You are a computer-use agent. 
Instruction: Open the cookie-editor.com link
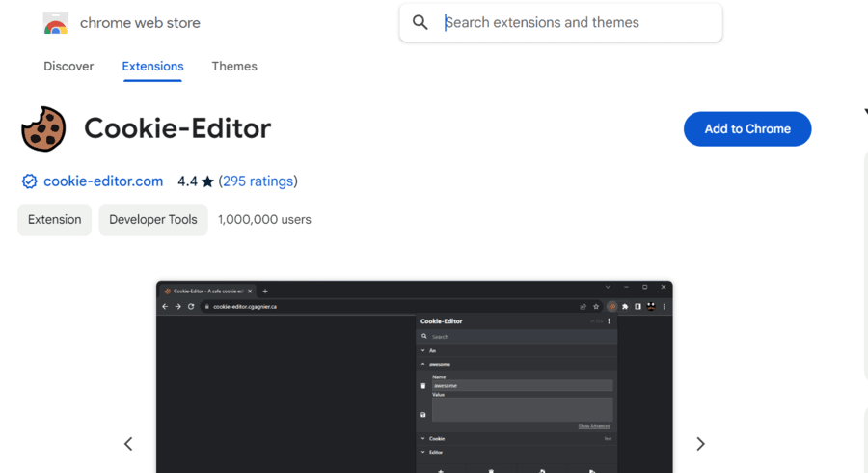point(103,181)
